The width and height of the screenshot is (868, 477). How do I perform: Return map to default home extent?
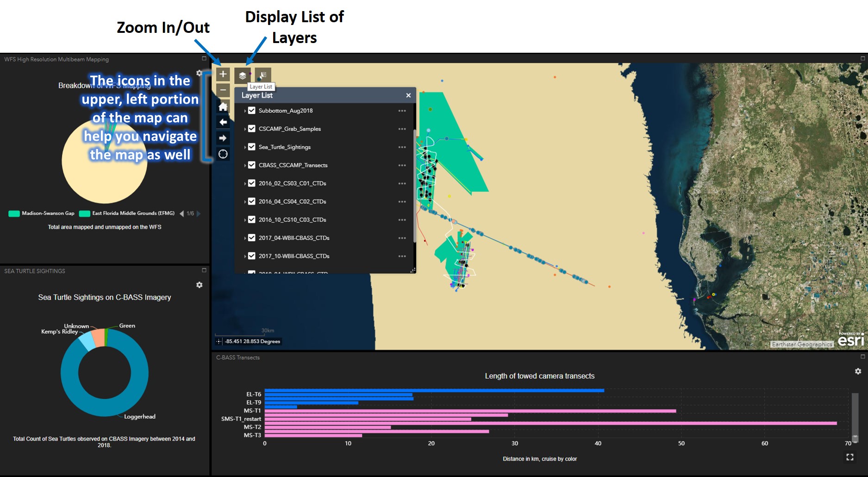tap(223, 106)
